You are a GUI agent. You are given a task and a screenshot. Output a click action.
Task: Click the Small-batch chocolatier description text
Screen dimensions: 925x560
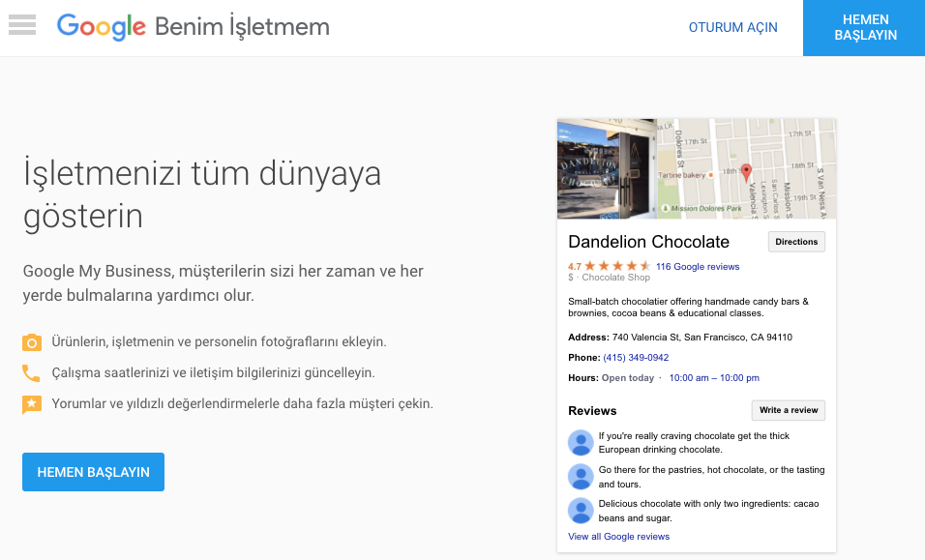689,308
